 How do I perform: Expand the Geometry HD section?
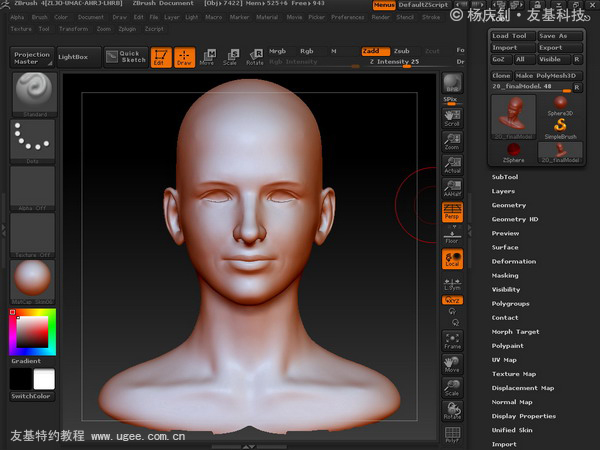pos(515,219)
